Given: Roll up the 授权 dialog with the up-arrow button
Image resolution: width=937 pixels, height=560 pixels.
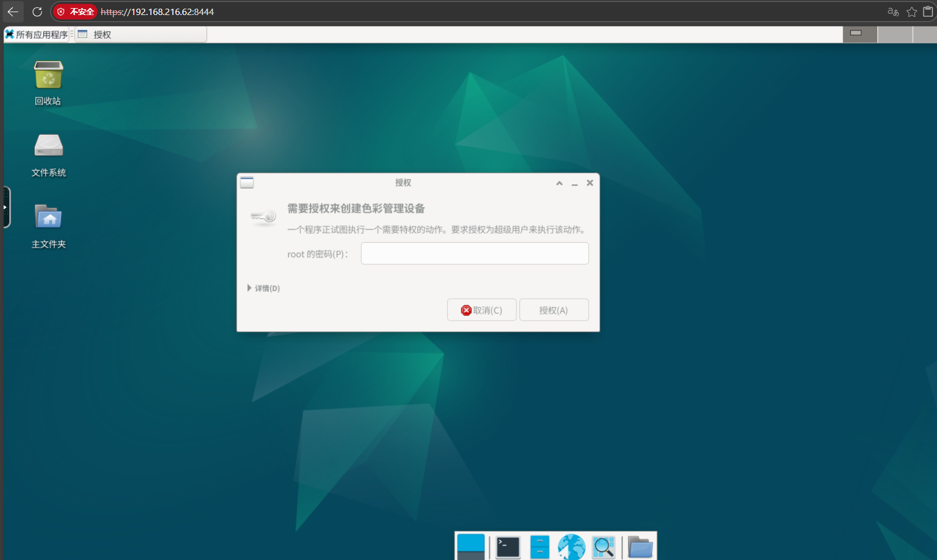Looking at the screenshot, I should (559, 183).
